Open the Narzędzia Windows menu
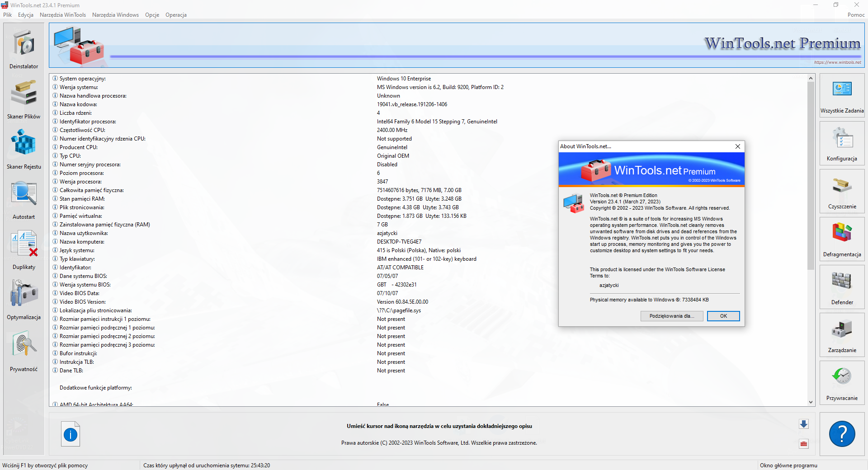Image resolution: width=868 pixels, height=470 pixels. pyautogui.click(x=116, y=15)
